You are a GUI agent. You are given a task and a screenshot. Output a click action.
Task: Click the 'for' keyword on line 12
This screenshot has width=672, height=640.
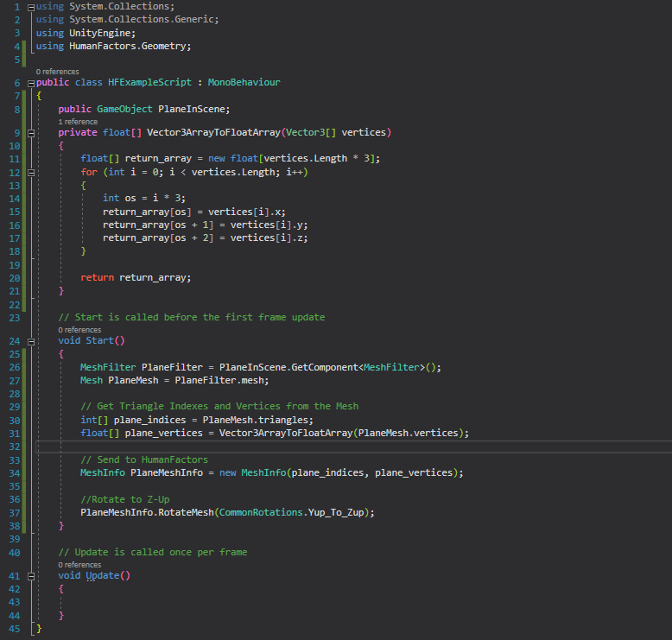[89, 173]
